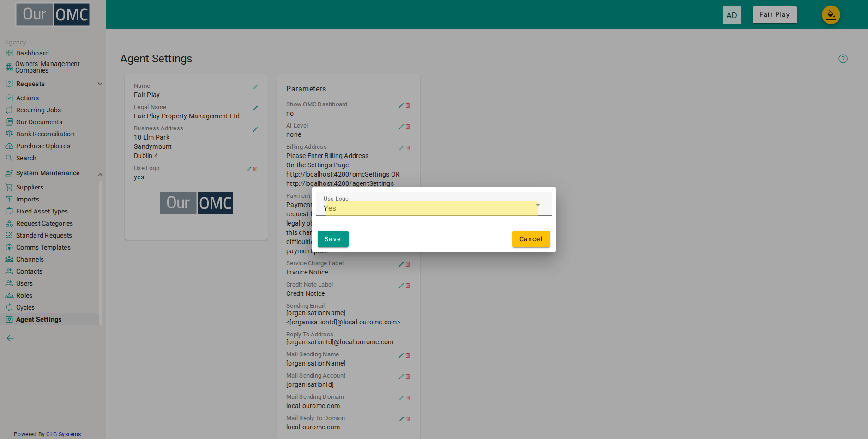The width and height of the screenshot is (868, 439).
Task: Click the Fair Play agency button
Action: [x=775, y=15]
